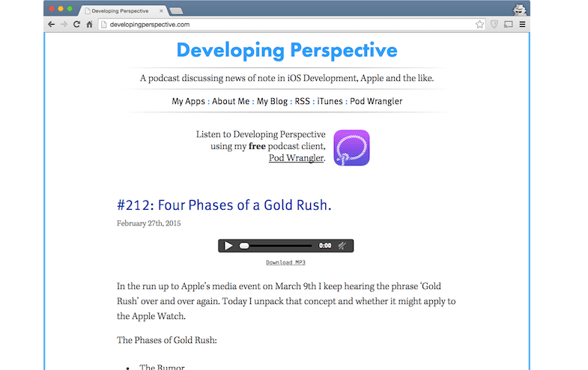Click 'The Phases of Gold Rush:' text
The width and height of the screenshot is (588, 370).
(x=167, y=340)
